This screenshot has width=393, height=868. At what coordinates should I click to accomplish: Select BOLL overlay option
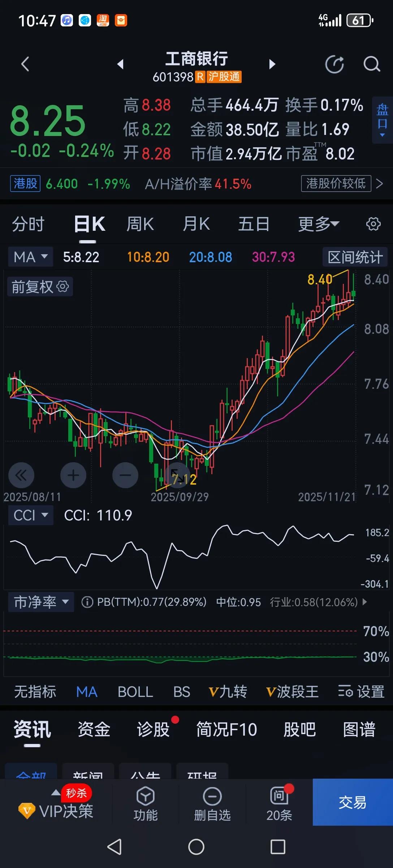pos(135,692)
